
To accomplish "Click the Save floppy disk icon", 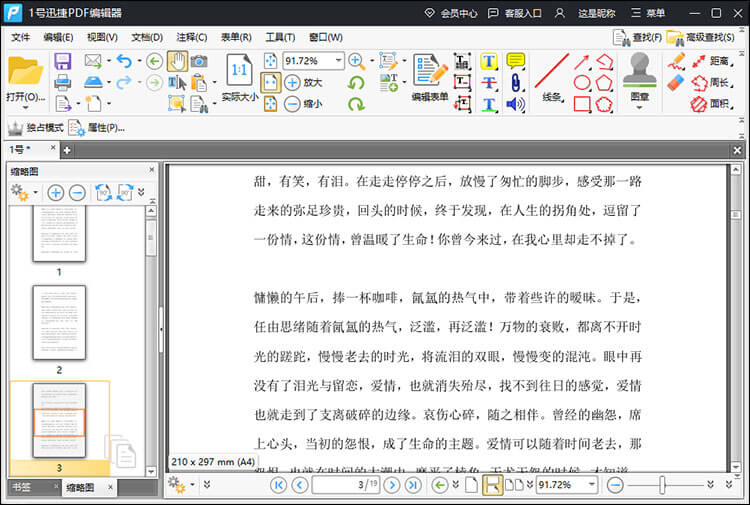I will [63, 61].
